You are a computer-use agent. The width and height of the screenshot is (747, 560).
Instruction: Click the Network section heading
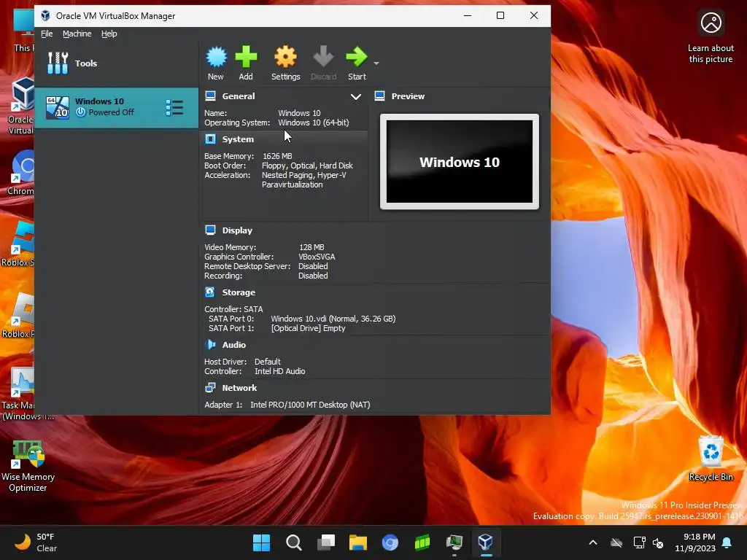tap(239, 388)
